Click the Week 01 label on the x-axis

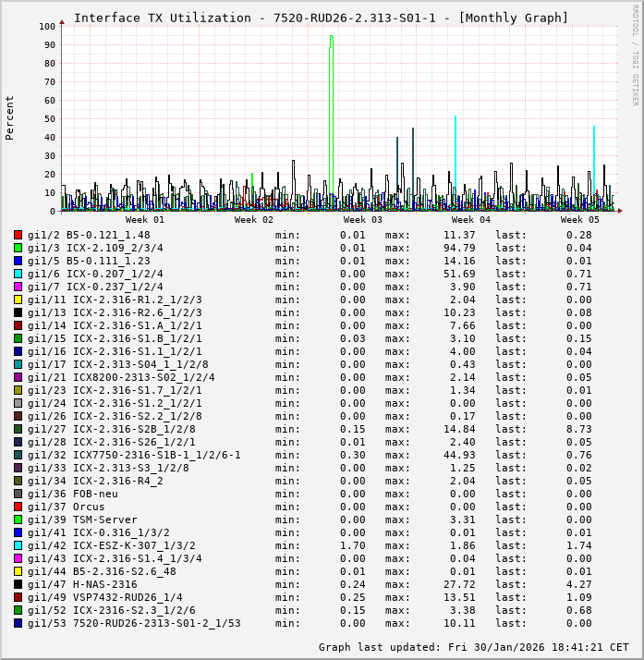click(x=144, y=220)
